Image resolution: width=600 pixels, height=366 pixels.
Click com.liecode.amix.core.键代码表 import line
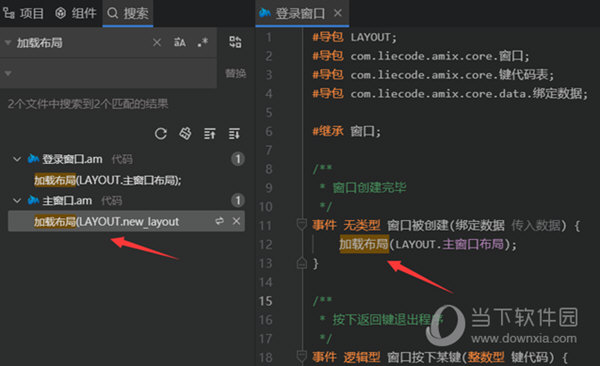click(x=433, y=75)
